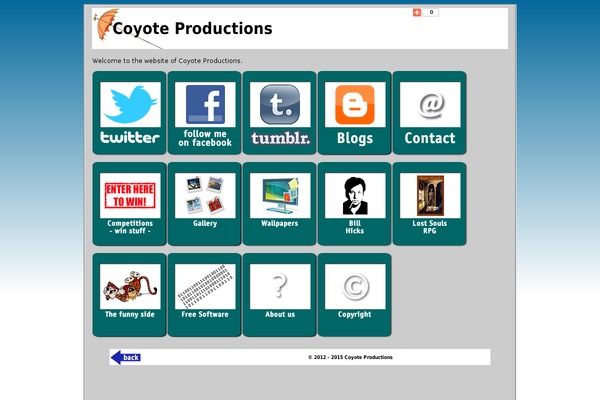Open the Bill Hicks page

tap(355, 203)
